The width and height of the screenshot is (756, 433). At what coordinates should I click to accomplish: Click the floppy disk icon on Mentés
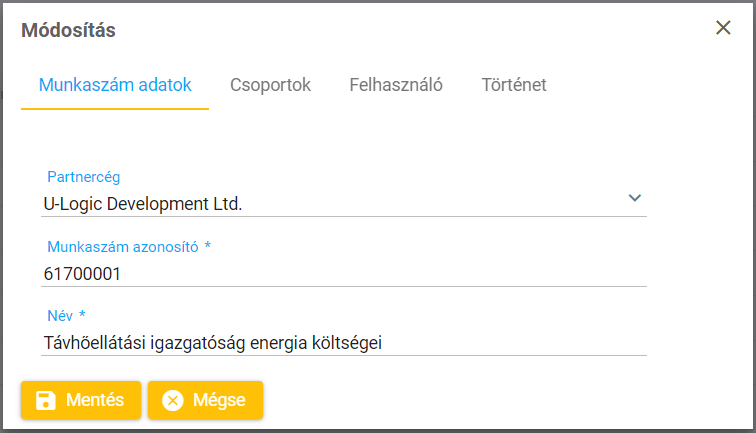coord(45,401)
